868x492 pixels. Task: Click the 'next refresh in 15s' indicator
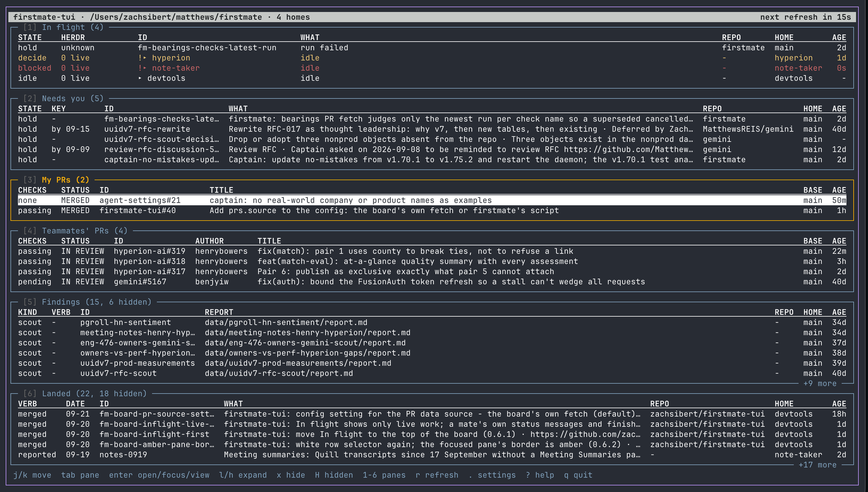(x=805, y=17)
